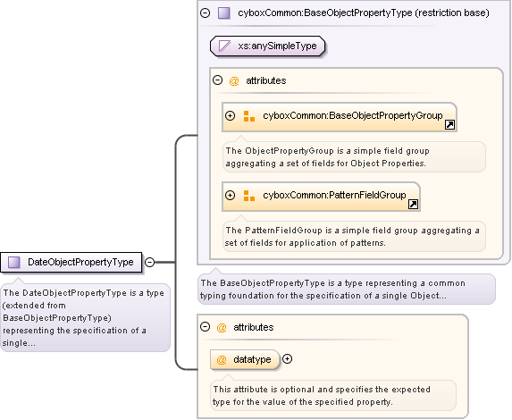Collapse the lower attributes section

click(x=205, y=326)
